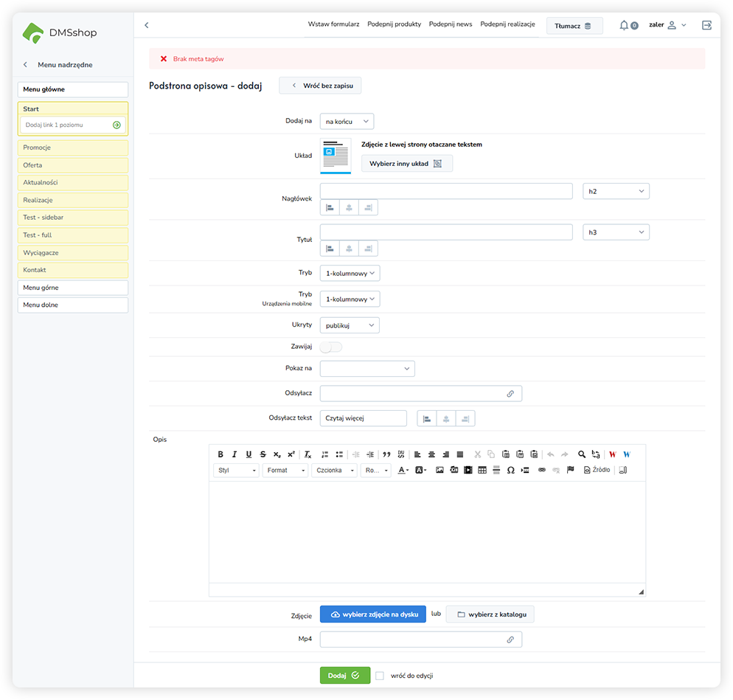Viewport: 733px width, 700px height.
Task: Check the 'wróć do edycji' checkbox
Action: [380, 675]
